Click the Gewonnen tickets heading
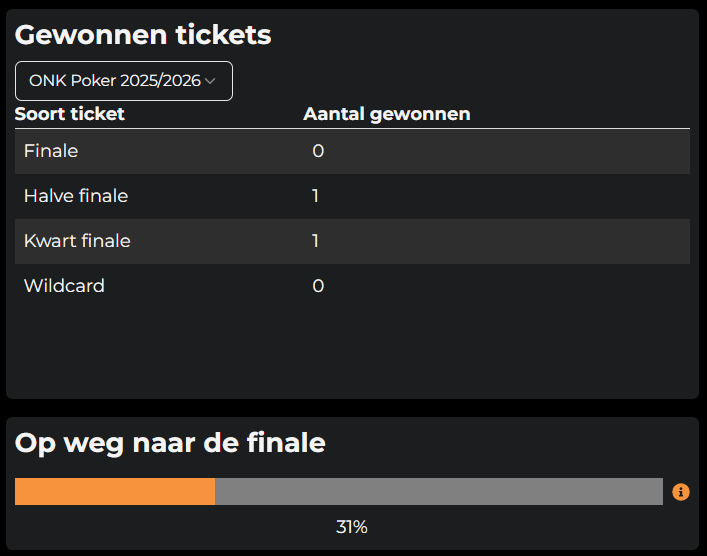Viewport: 707px width, 556px height. click(x=143, y=35)
